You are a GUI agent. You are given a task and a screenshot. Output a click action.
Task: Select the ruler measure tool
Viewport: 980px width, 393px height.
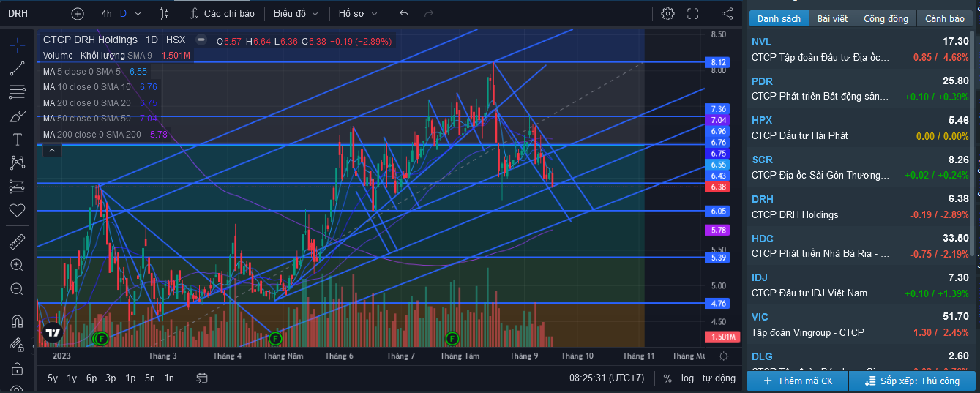(x=18, y=242)
